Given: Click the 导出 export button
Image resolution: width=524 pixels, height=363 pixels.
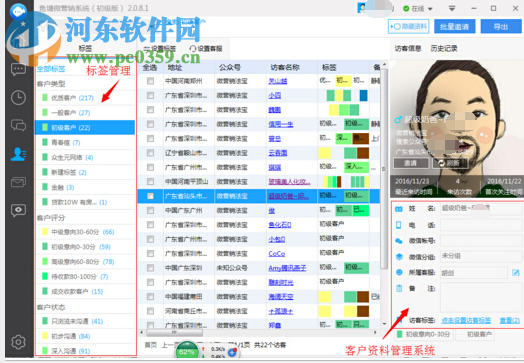Looking at the screenshot, I should pyautogui.click(x=501, y=26).
